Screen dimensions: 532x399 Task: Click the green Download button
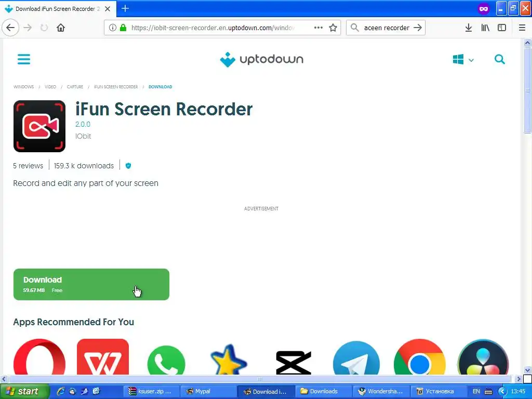(x=91, y=284)
